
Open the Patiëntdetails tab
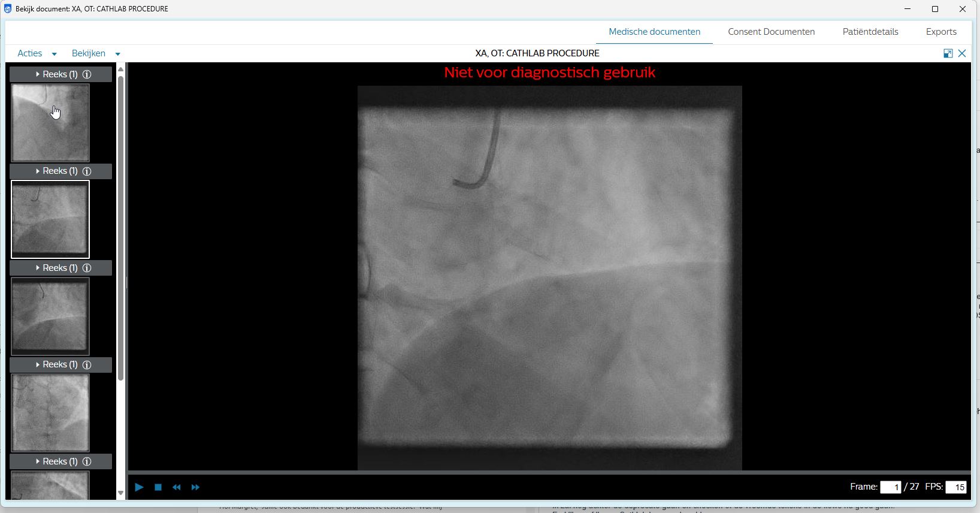[870, 32]
